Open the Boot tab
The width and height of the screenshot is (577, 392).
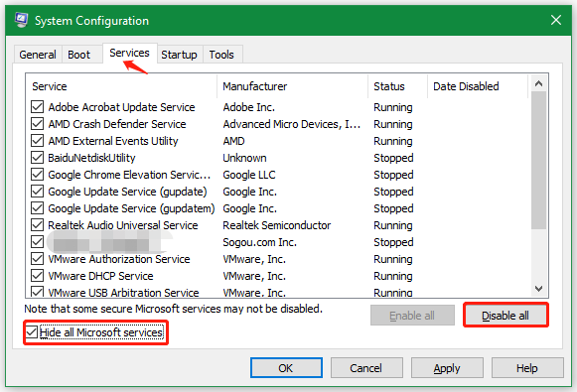pos(78,55)
